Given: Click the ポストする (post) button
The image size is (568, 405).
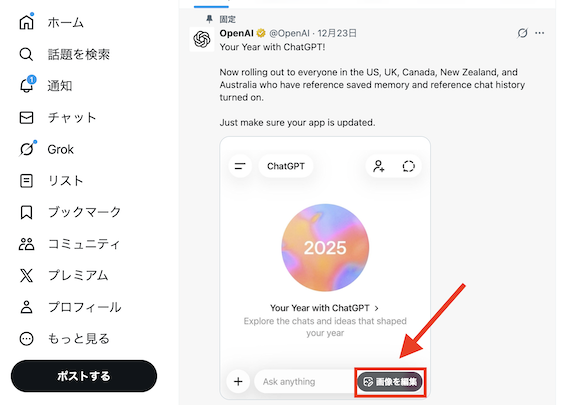Looking at the screenshot, I should (x=84, y=376).
